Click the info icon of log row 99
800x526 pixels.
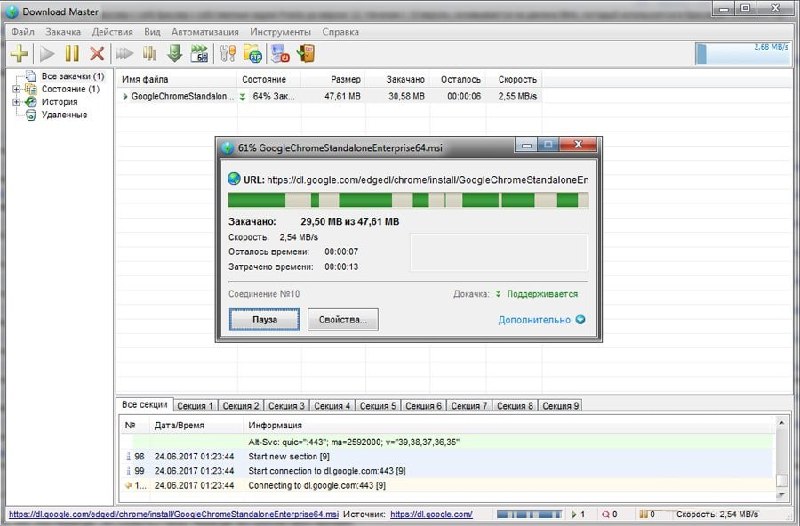pos(128,471)
